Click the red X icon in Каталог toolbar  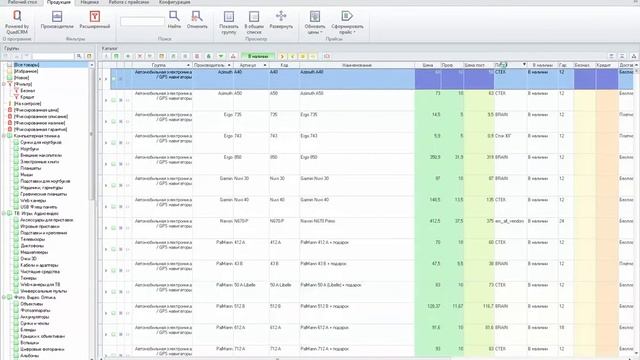[x=140, y=56]
